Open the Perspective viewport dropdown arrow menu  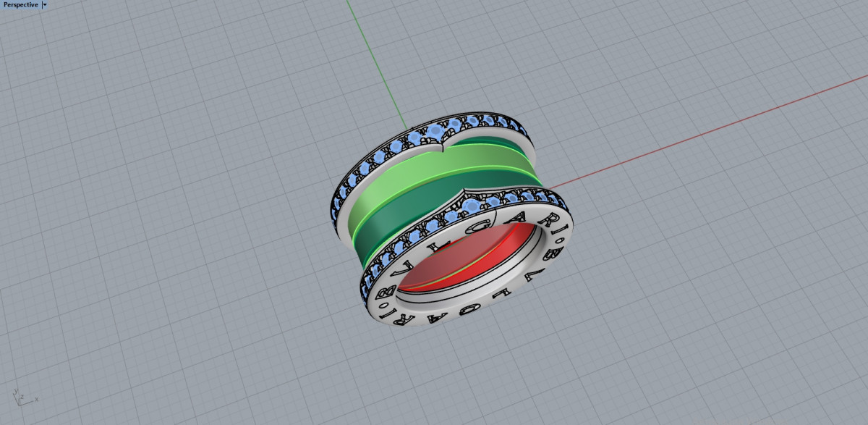(x=45, y=4)
